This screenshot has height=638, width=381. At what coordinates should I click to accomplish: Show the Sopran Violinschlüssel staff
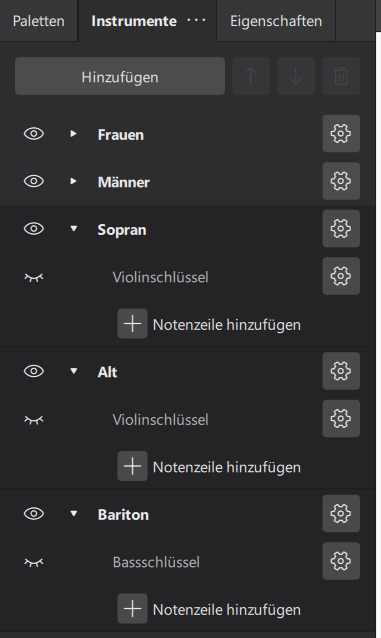click(x=34, y=277)
